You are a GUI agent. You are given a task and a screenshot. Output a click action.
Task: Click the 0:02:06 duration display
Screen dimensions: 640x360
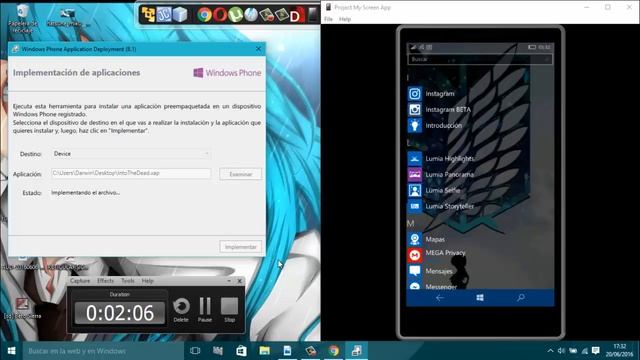(x=120, y=313)
